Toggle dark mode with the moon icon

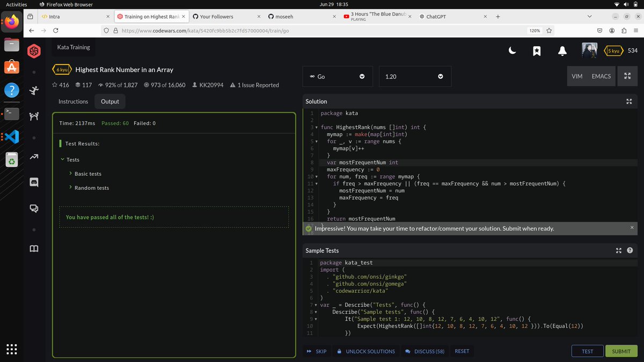(512, 50)
